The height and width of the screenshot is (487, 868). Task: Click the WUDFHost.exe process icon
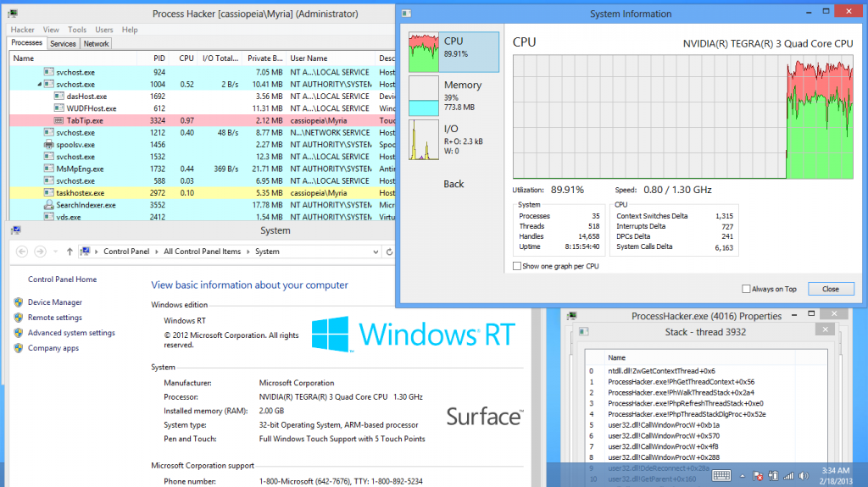pos(58,108)
